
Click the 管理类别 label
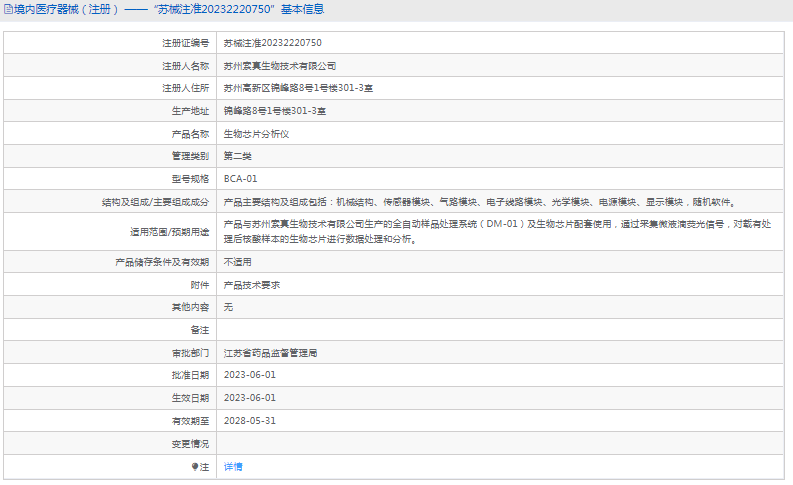click(x=190, y=156)
